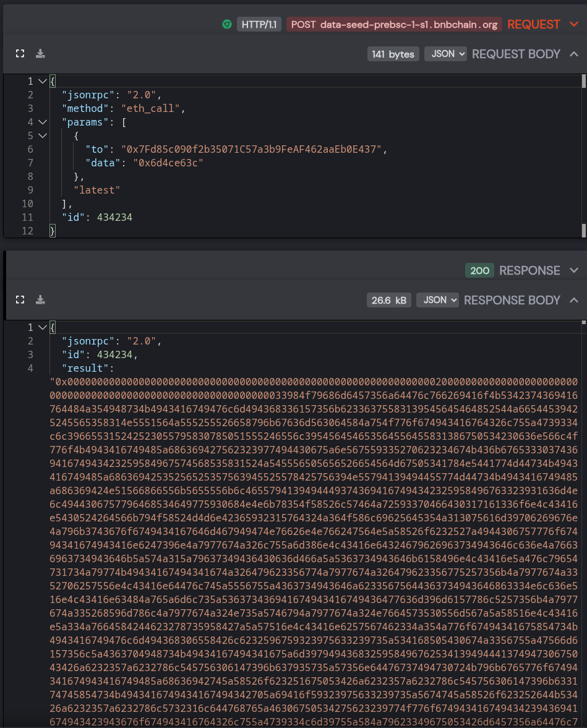The image size is (587, 728).
Task: Open response body JSON format dropdown
Action: click(x=437, y=300)
